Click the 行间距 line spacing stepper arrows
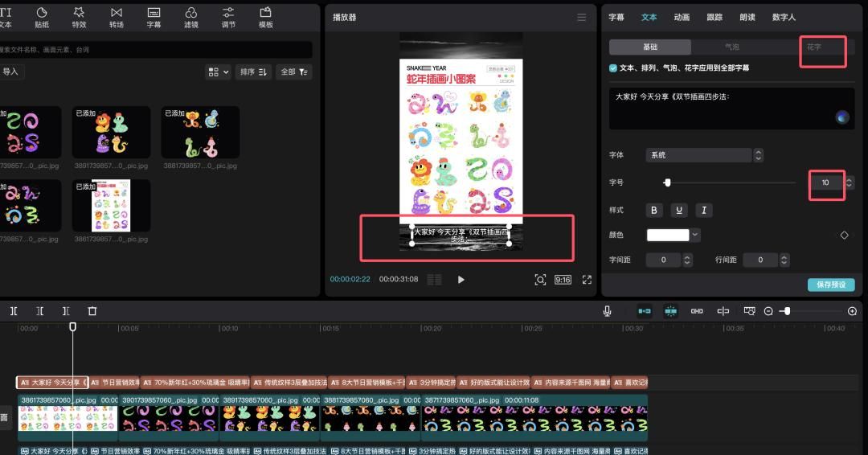This screenshot has height=455, width=868. (x=784, y=260)
